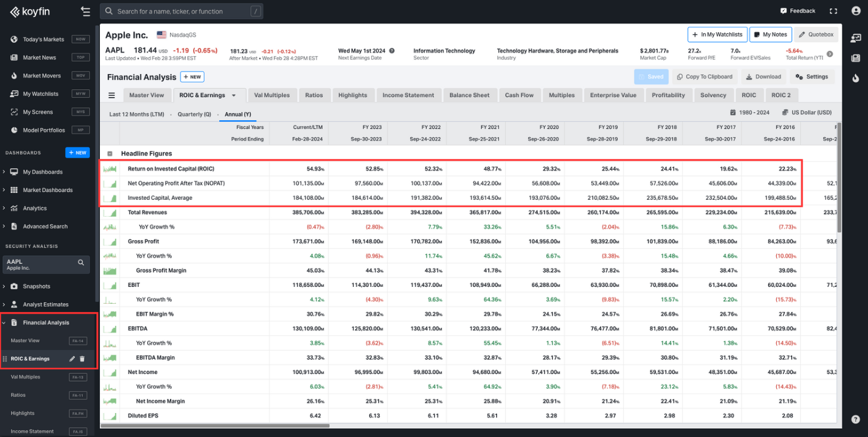868x437 pixels.
Task: Click the flame icon on the right edge
Action: pos(855,78)
